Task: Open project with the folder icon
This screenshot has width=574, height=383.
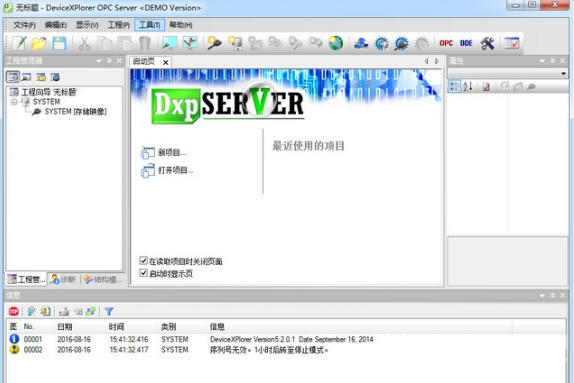Action: [x=39, y=43]
